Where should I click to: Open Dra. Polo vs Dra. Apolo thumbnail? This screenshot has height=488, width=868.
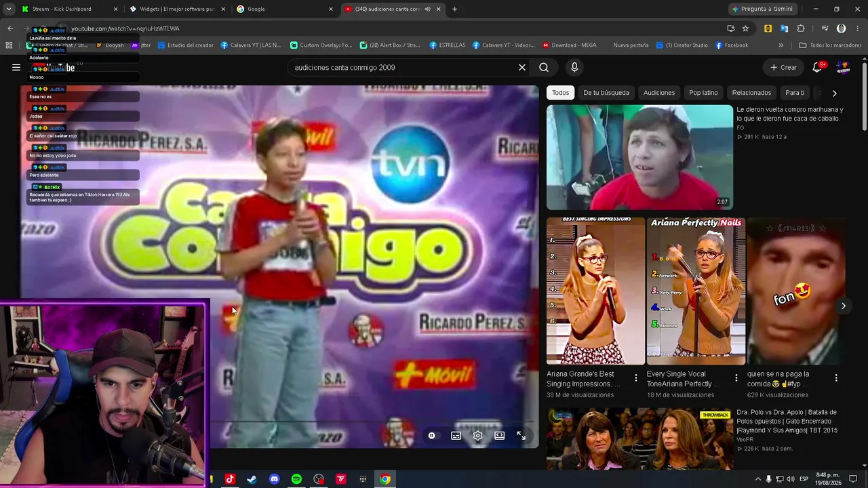click(639, 439)
